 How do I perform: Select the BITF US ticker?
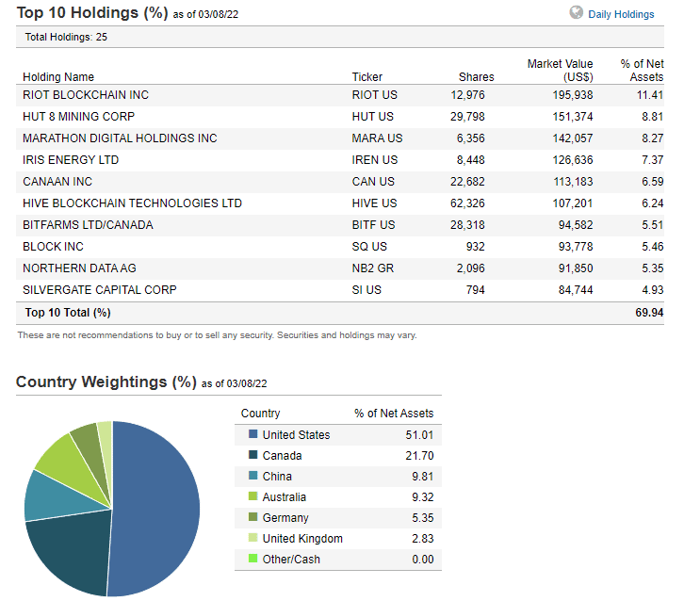[x=373, y=225]
